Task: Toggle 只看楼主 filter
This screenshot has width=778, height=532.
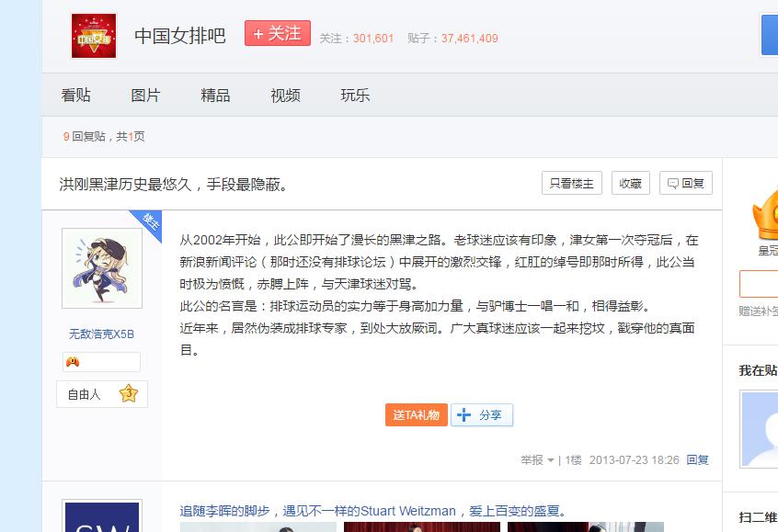Action: 571,183
